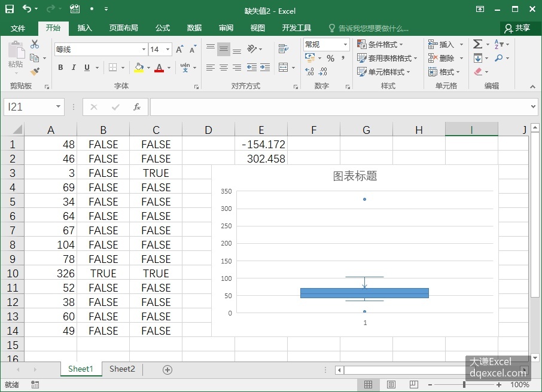
Task: Open 条件格式 conditional formatting dropdown
Action: click(380, 45)
